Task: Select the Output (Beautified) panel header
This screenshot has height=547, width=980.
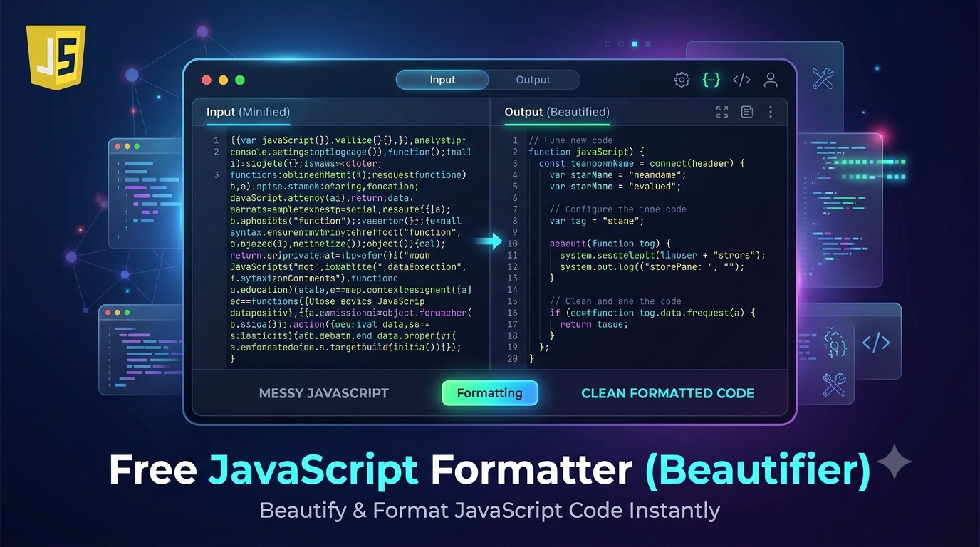Action: coord(557,112)
